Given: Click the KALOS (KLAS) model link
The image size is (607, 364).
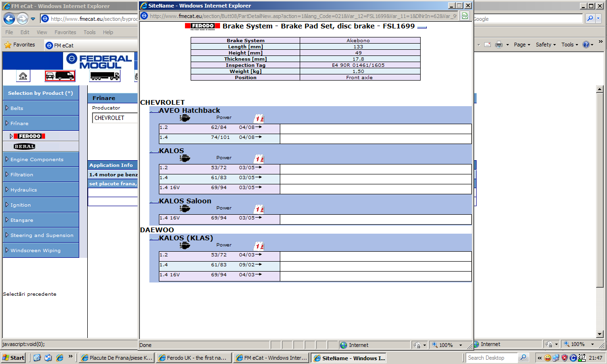Looking at the screenshot, I should point(186,238).
